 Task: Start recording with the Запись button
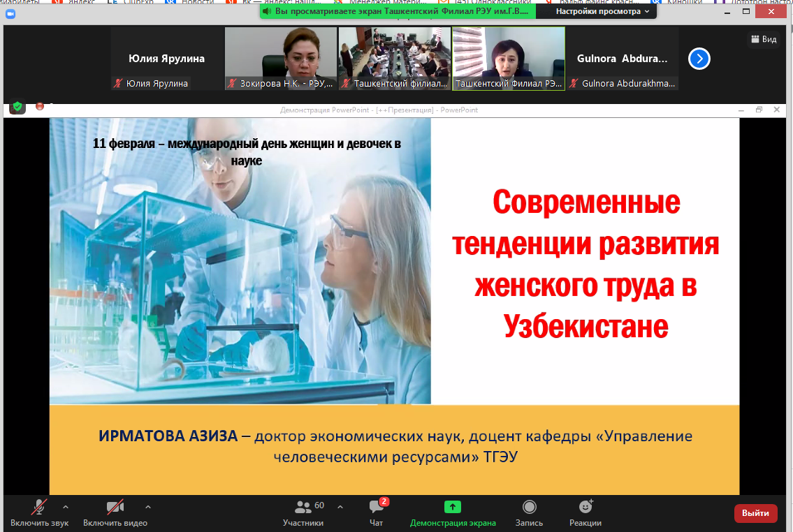point(529,513)
